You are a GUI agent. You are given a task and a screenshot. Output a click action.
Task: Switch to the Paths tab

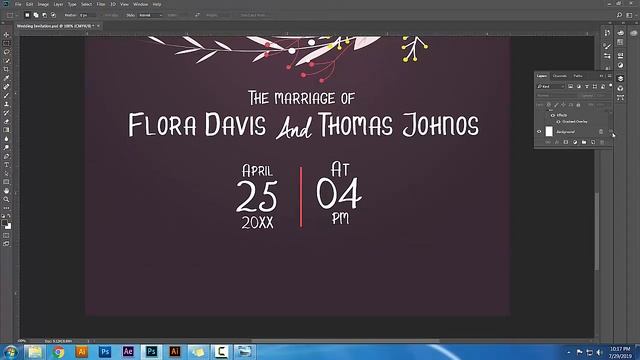578,76
